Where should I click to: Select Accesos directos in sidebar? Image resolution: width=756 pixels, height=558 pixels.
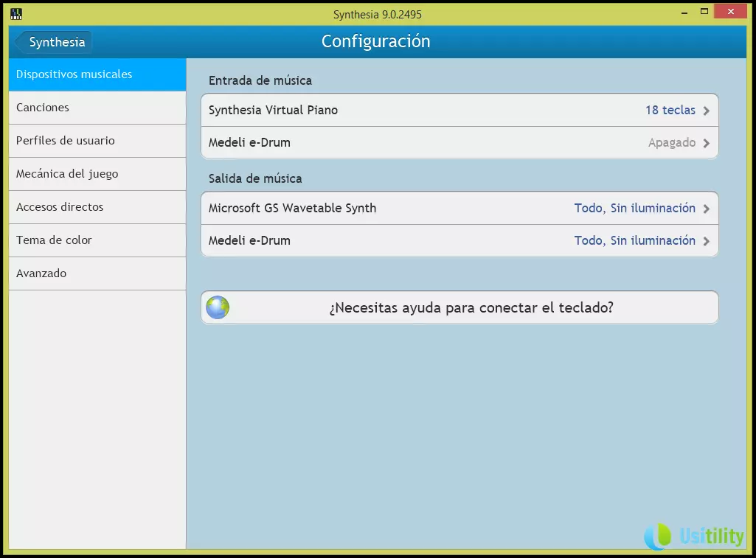tap(97, 207)
